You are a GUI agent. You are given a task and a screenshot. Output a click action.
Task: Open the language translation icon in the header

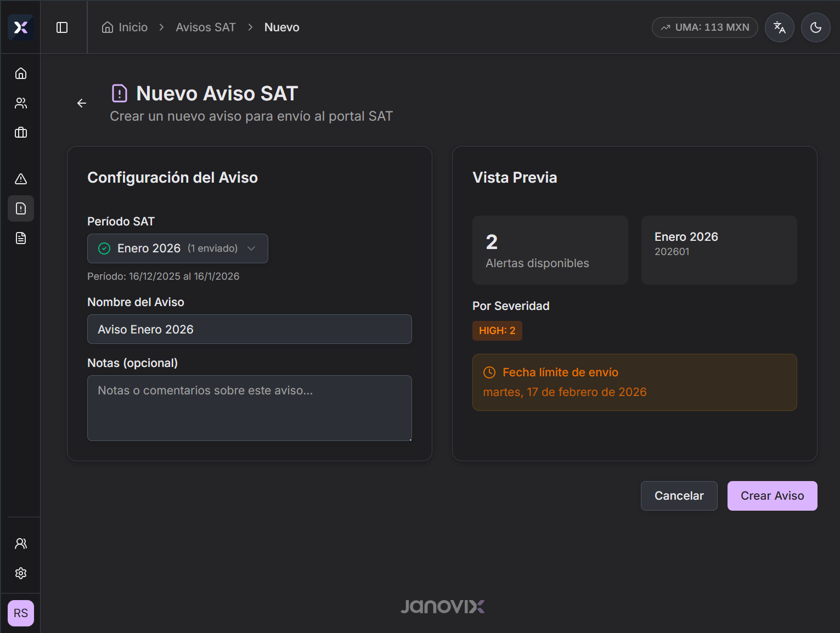coord(779,27)
